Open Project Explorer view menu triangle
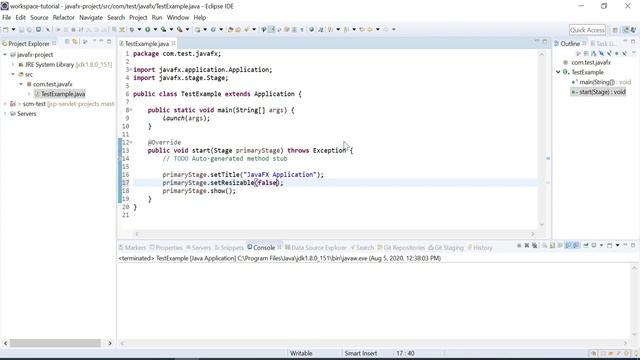The image size is (640, 360). tap(94, 41)
